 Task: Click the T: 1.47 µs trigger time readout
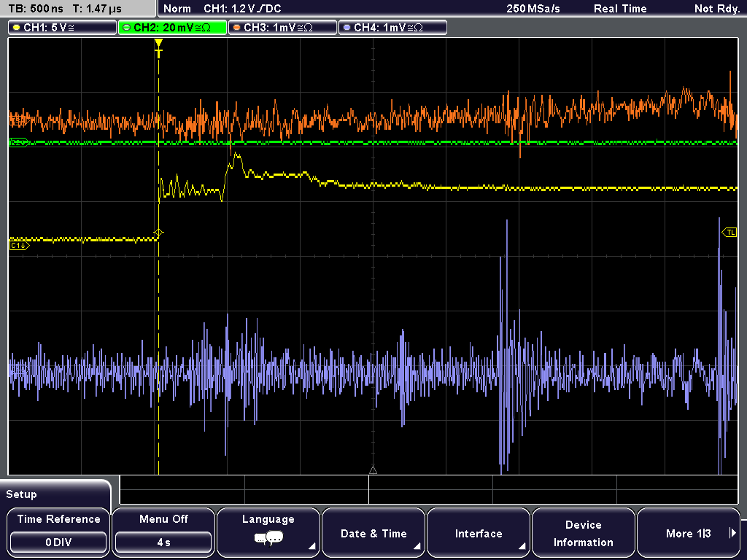pos(97,9)
